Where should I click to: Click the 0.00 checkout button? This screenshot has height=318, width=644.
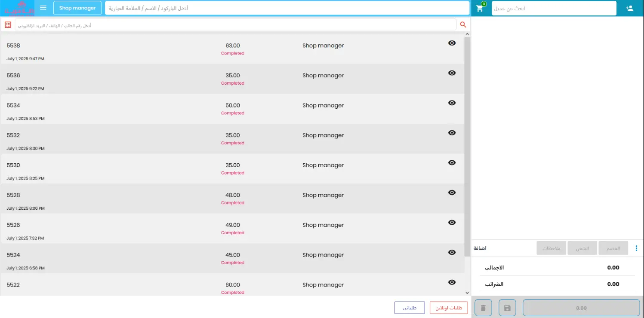point(581,308)
